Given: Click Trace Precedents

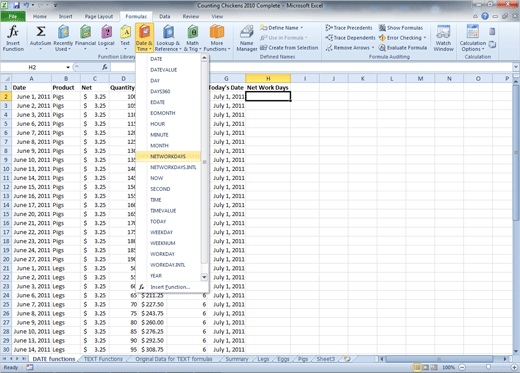Looking at the screenshot, I should tap(349, 28).
